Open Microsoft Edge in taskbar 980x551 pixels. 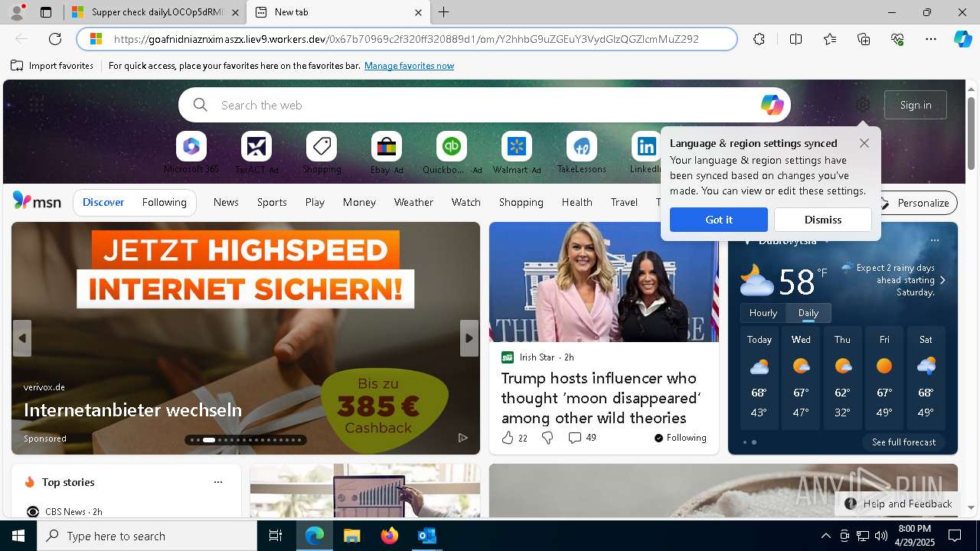point(315,536)
